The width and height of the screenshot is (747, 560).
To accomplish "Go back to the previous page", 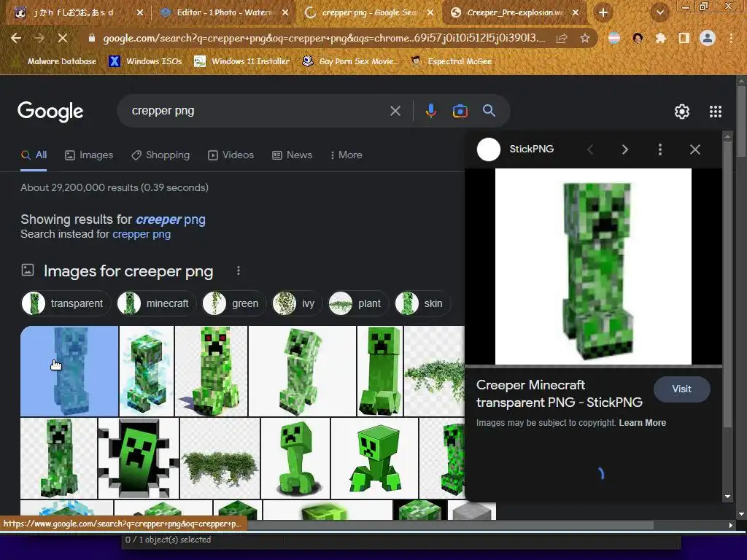I will tap(16, 38).
